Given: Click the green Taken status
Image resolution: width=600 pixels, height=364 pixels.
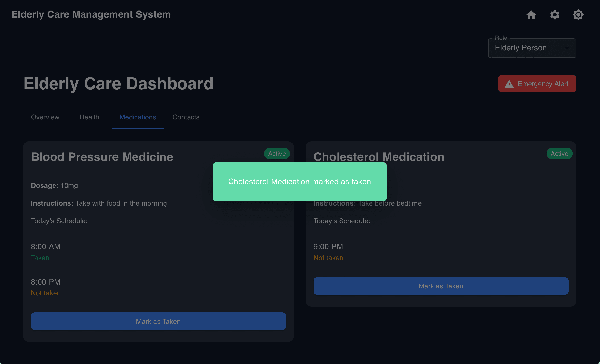Looking at the screenshot, I should coord(40,258).
